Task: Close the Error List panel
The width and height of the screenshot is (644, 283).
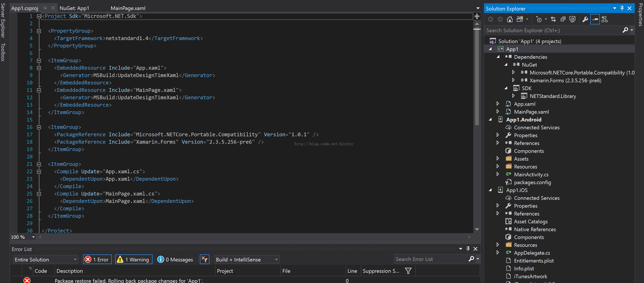Action: 475,249
